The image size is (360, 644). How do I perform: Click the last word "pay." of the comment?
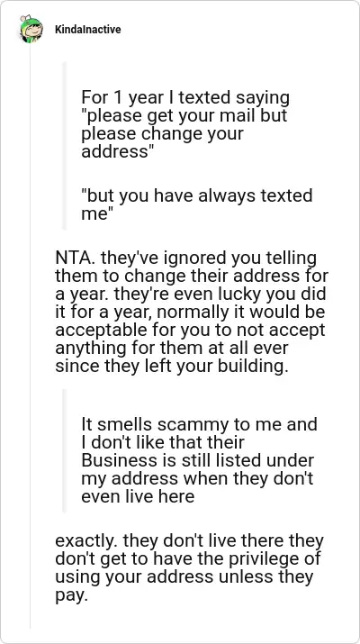(72, 595)
